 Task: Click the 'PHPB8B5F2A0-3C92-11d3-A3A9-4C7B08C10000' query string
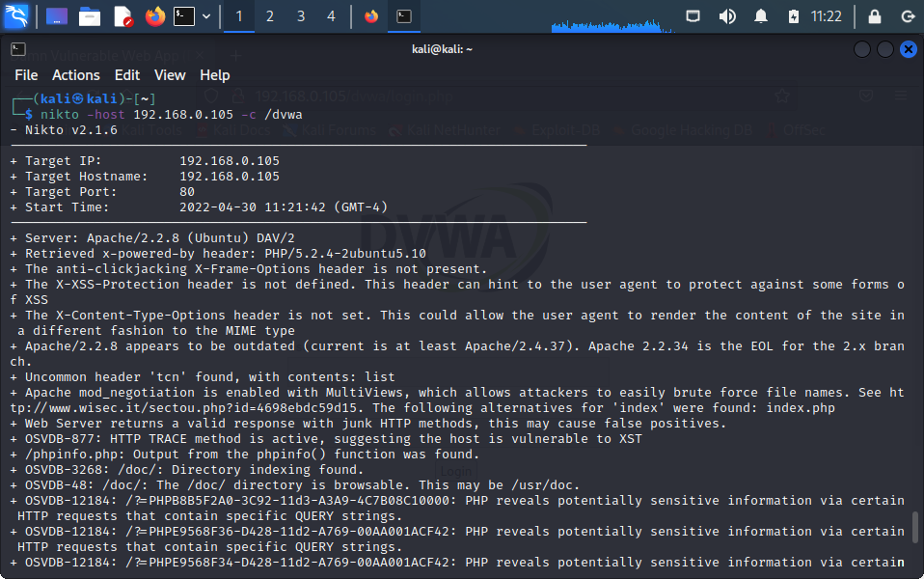299,501
